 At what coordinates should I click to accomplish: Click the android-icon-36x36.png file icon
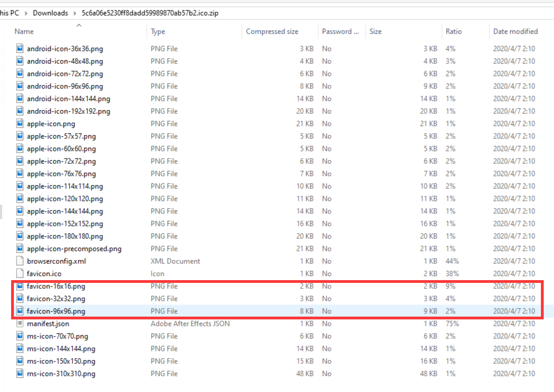20,48
